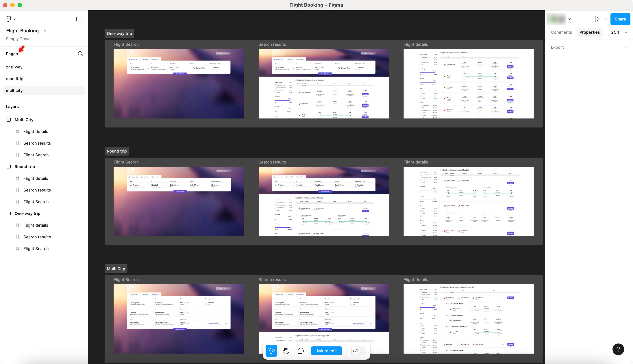Image resolution: width=633 pixels, height=364 pixels.
Task: Click the Multi City frame label on canvas
Action: pyautogui.click(x=116, y=268)
